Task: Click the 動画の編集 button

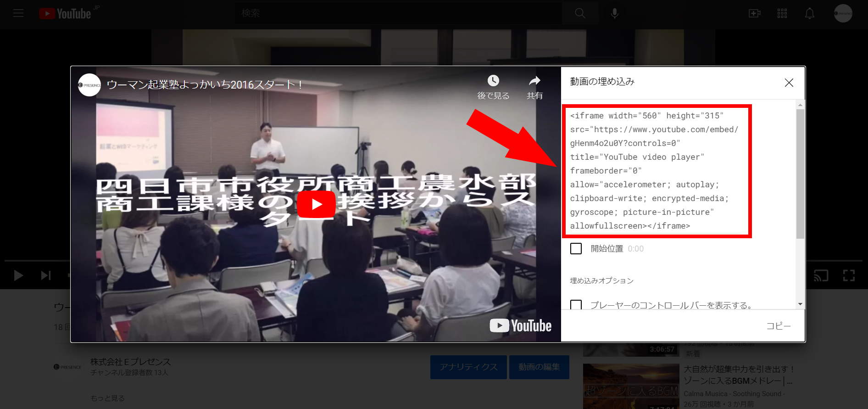Action: pos(539,367)
